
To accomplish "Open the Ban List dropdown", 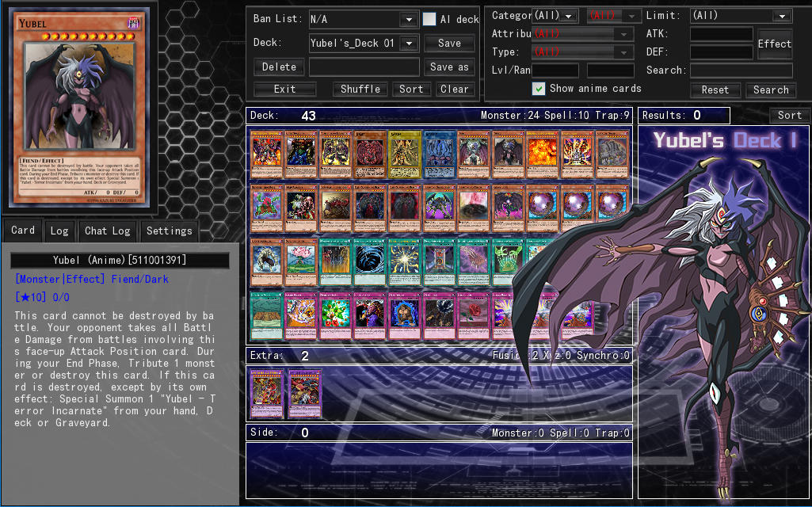I will pyautogui.click(x=409, y=20).
